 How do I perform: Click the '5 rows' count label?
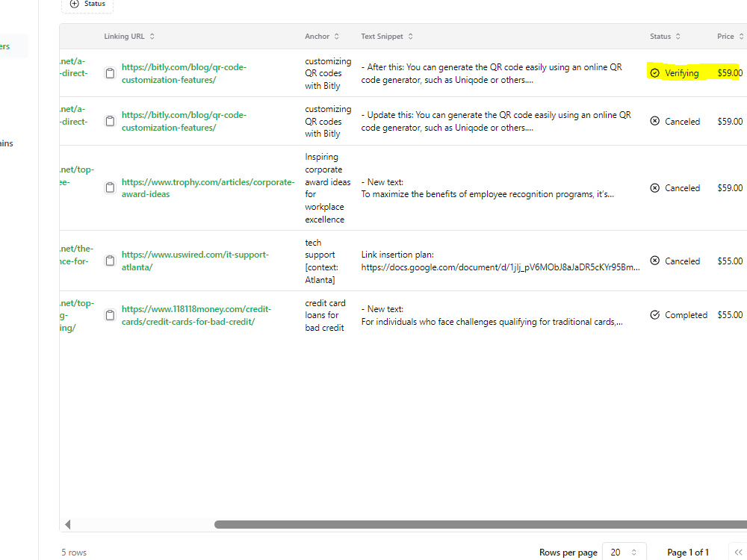point(74,553)
